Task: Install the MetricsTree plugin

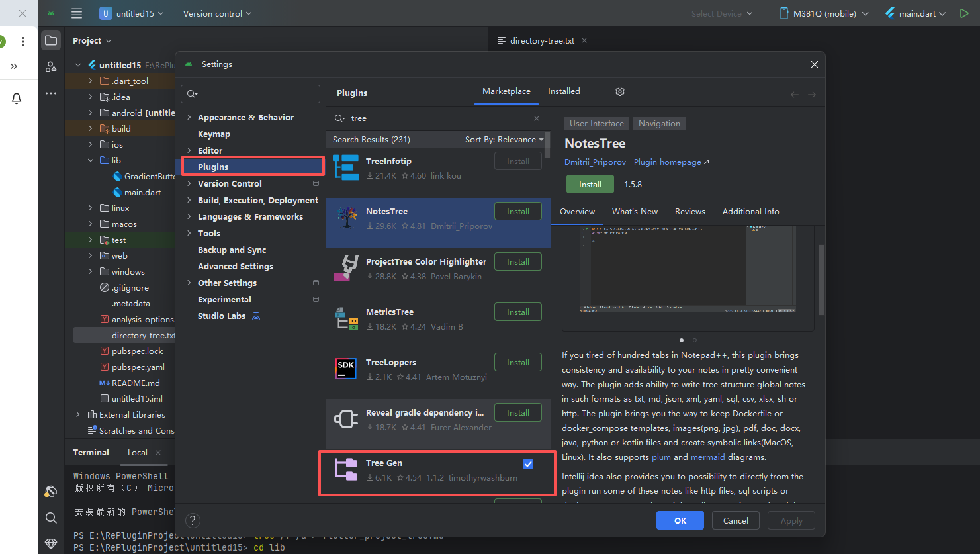Action: coord(518,312)
